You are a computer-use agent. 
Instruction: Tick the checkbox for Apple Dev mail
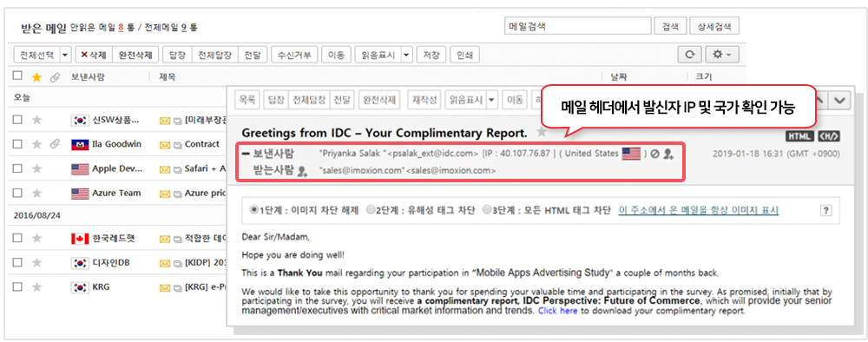pyautogui.click(x=17, y=168)
